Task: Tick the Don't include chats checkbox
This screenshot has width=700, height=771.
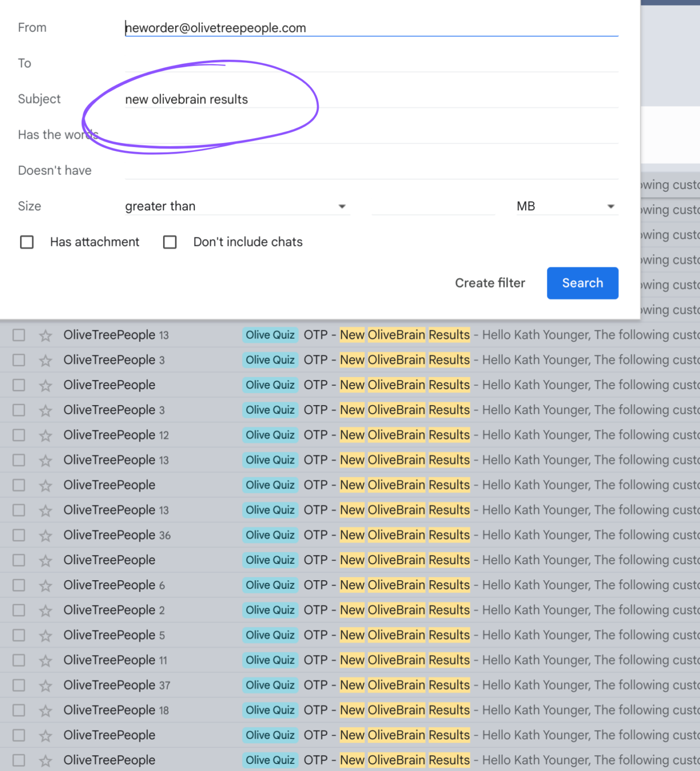Action: pyautogui.click(x=170, y=242)
